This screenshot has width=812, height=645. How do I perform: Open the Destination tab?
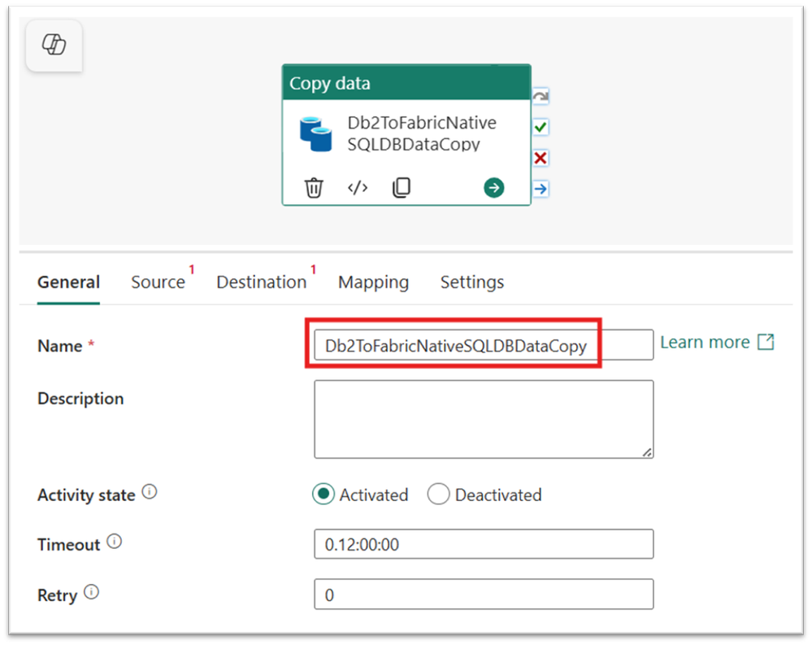click(x=262, y=282)
